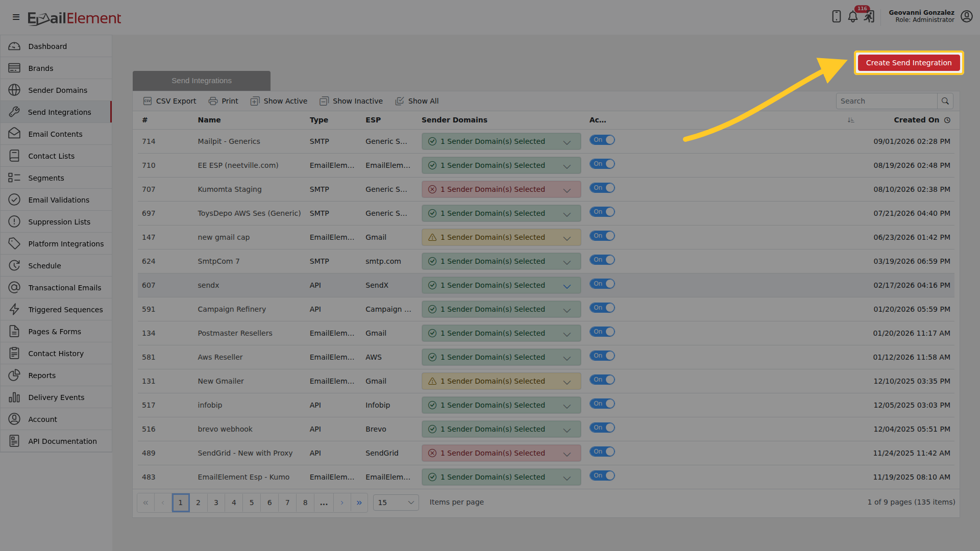Click the Email Contents envelope icon
Viewport: 980px width, 551px height.
point(14,134)
